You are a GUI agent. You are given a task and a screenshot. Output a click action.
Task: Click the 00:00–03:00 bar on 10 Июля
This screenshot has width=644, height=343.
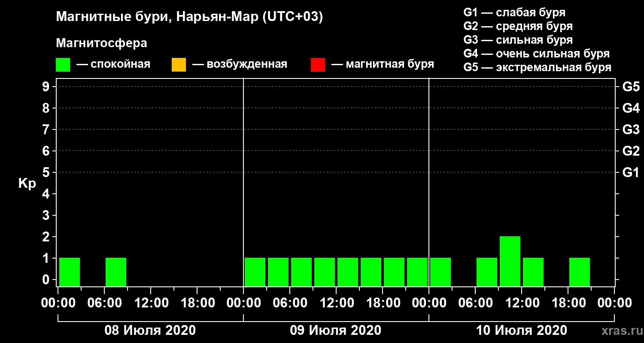click(x=440, y=271)
